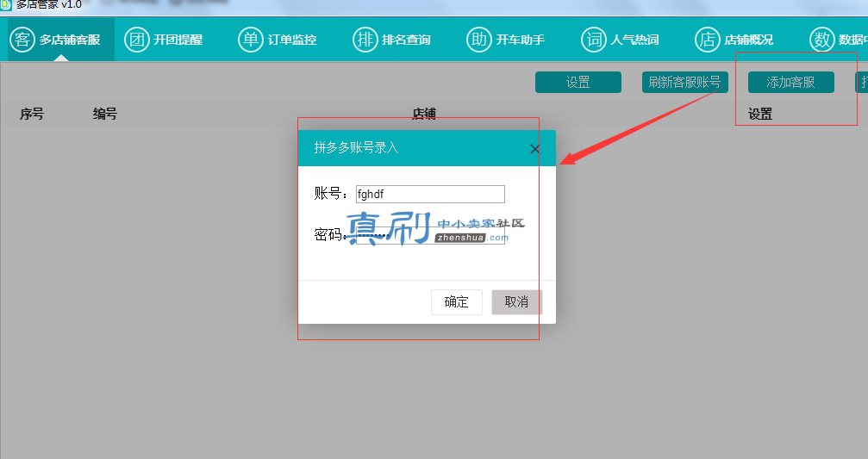Viewport: 868px width, 459px height.
Task: Go to 排名查询 tab
Action: (392, 40)
